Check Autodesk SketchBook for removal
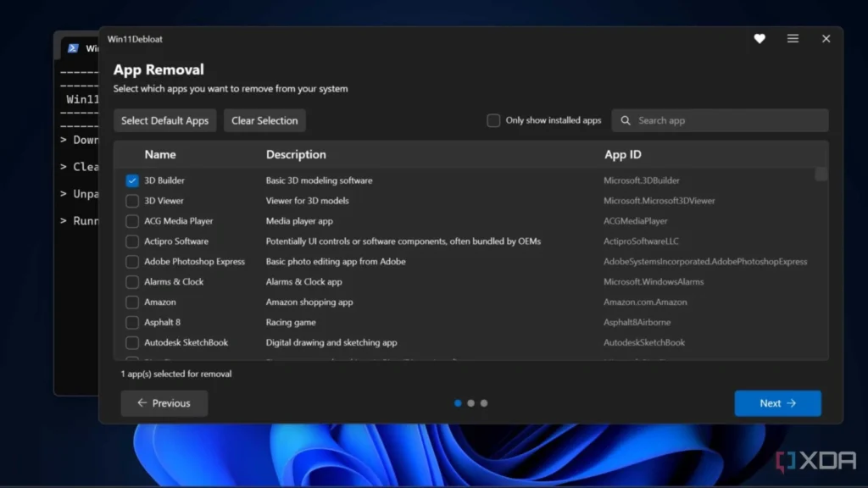Screen dimensions: 868x488 131,342
